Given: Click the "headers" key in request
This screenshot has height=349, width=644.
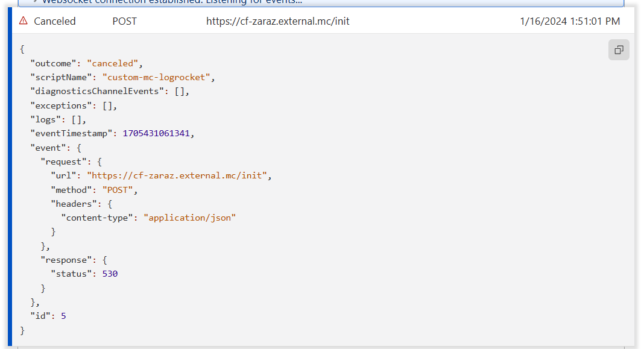Looking at the screenshot, I should [74, 204].
